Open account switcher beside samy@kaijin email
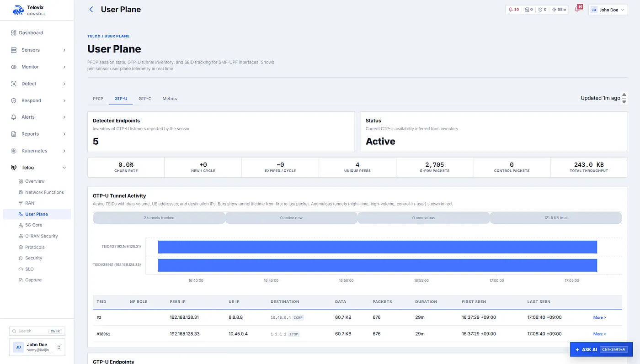Image resolution: width=640 pixels, height=364 pixels. click(x=59, y=348)
